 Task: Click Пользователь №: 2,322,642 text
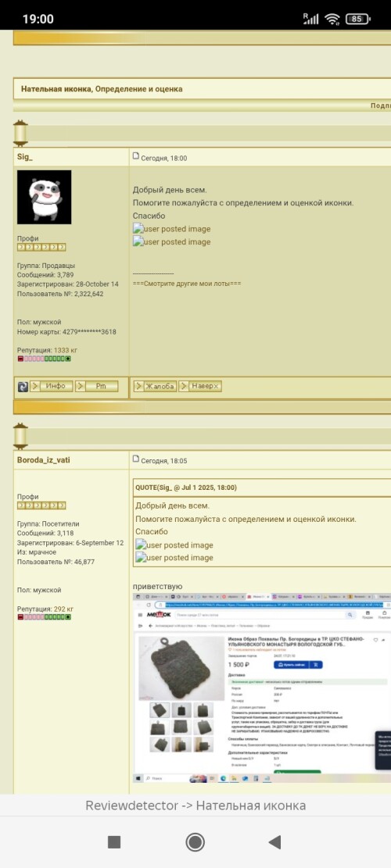tap(60, 294)
